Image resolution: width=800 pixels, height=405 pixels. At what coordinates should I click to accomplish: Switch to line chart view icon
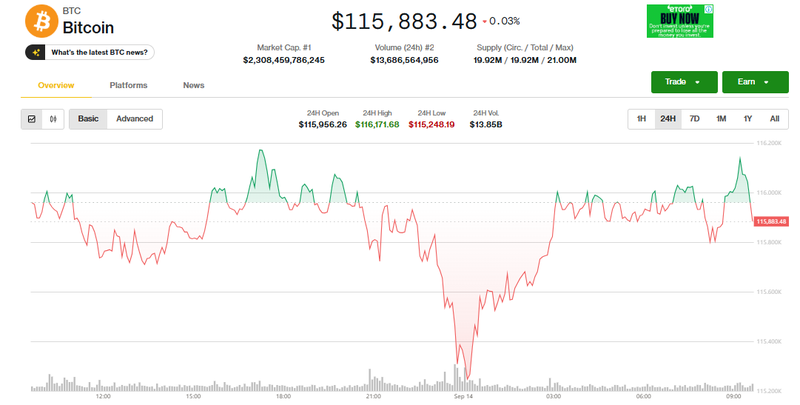[x=32, y=119]
